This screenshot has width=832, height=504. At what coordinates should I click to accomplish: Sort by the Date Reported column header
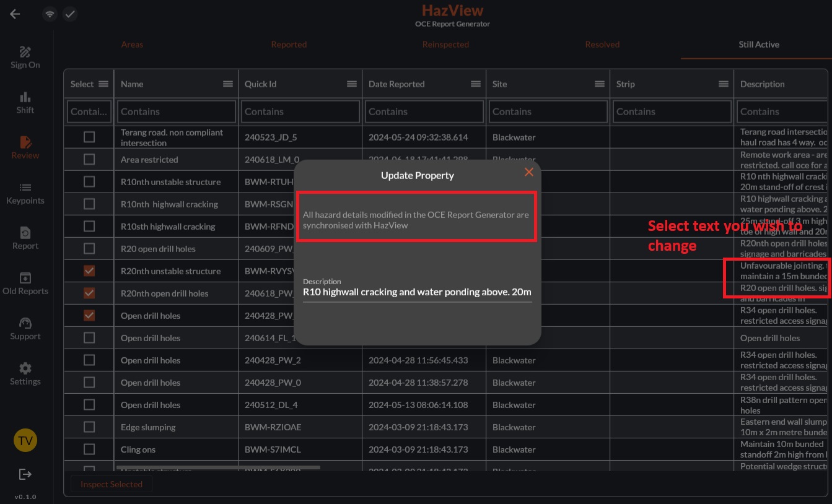(x=396, y=84)
